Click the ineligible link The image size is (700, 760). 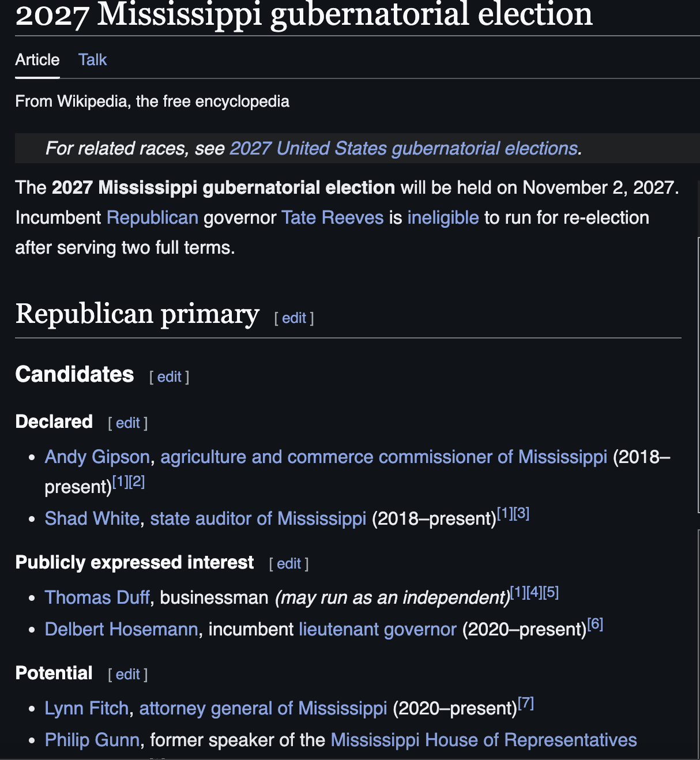coord(443,217)
